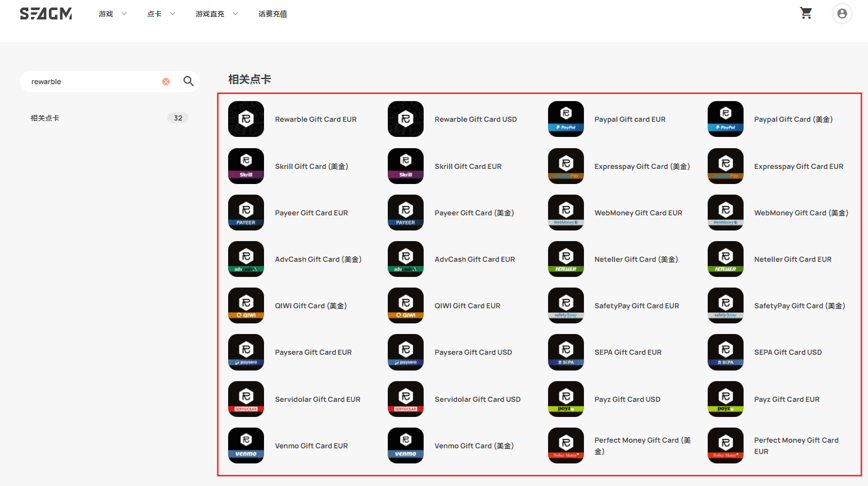Click WebMoney Gift Card (美金) icon
This screenshot has width=868, height=486.
[725, 213]
